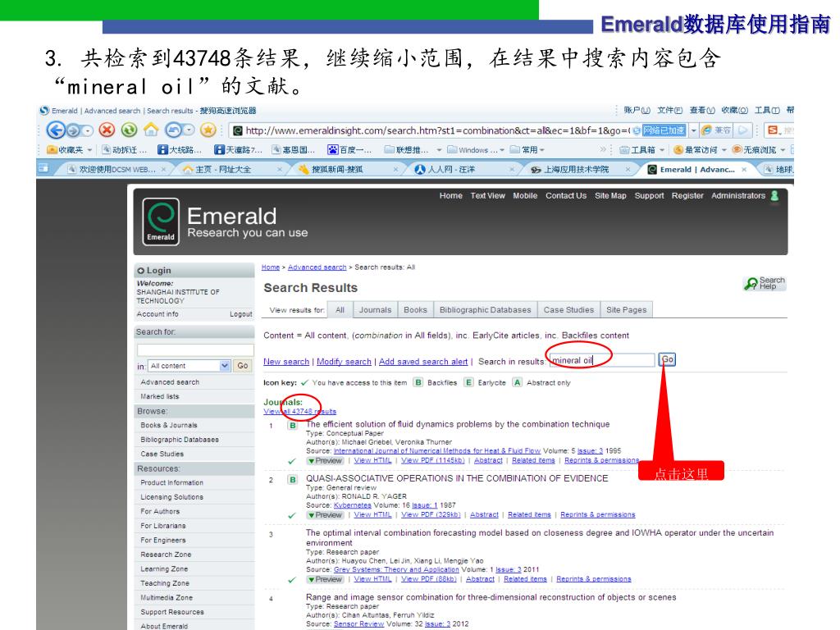This screenshot has width=840, height=630.
Task: Stop loading with the red X button
Action: [x=107, y=130]
